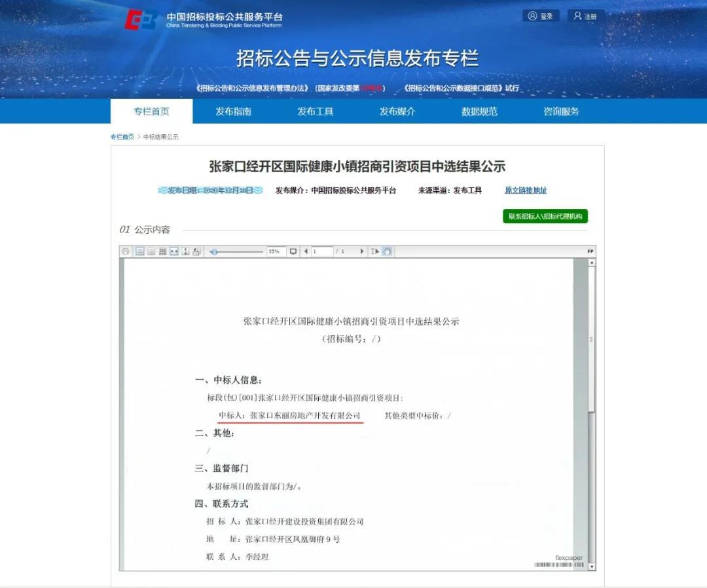Fit document to height icon

point(185,251)
